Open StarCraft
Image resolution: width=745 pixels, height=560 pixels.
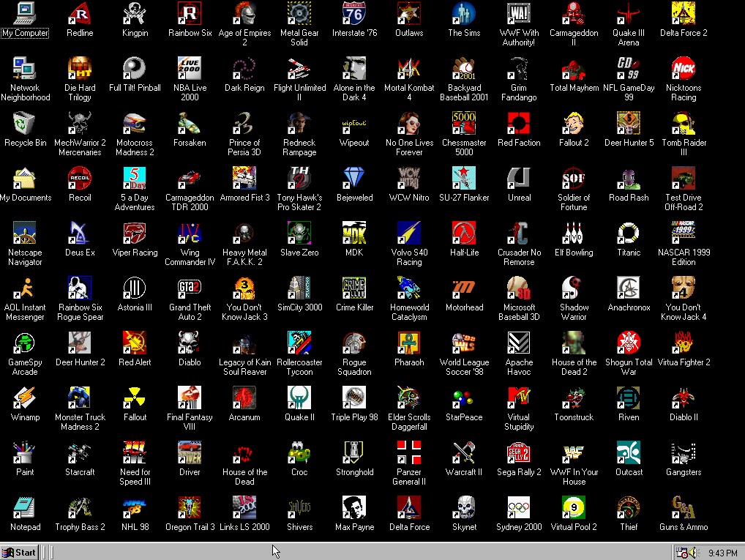80,454
